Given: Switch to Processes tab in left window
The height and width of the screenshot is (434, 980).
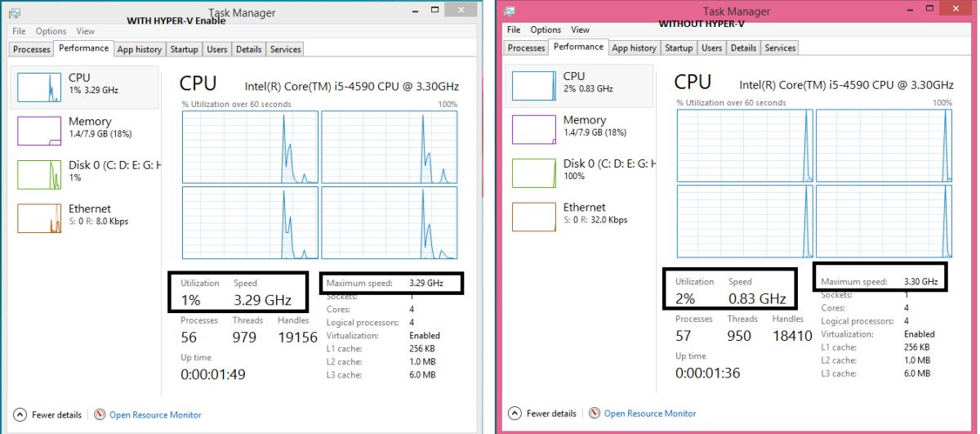Looking at the screenshot, I should 32,49.
